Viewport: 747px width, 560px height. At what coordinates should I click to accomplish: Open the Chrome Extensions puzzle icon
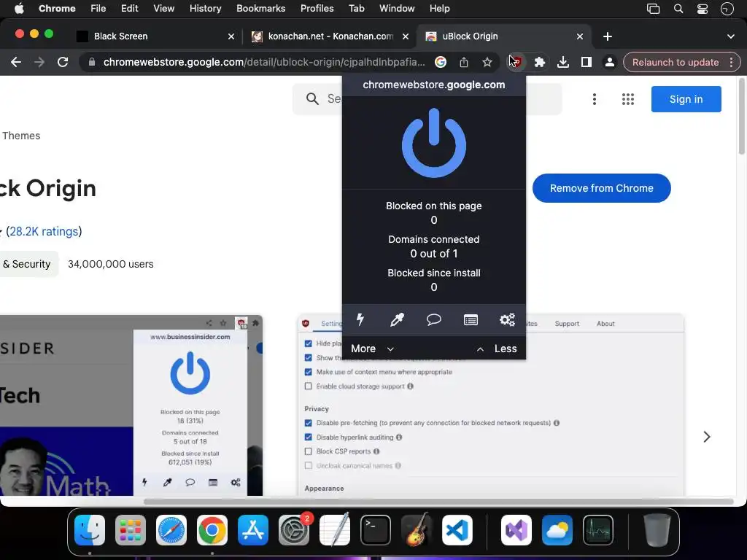539,62
